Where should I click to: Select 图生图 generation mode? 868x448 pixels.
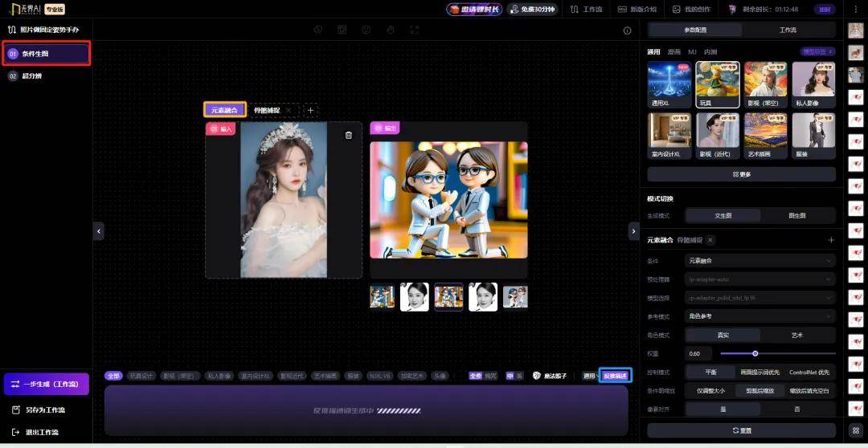[797, 215]
